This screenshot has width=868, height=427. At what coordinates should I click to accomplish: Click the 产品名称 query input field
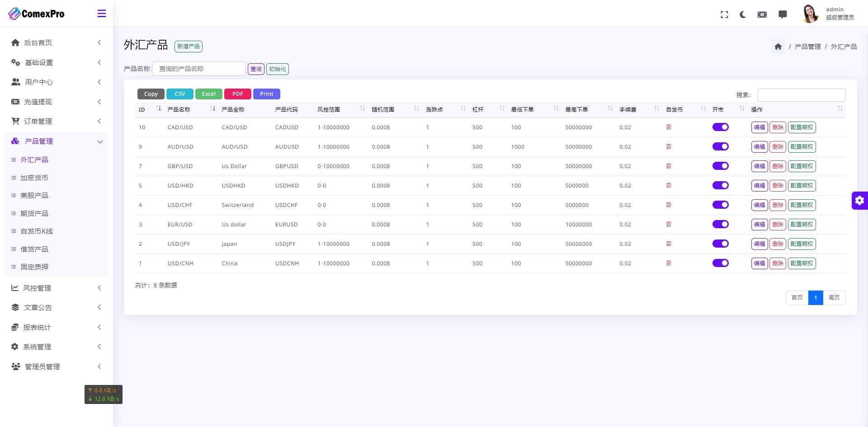[199, 69]
